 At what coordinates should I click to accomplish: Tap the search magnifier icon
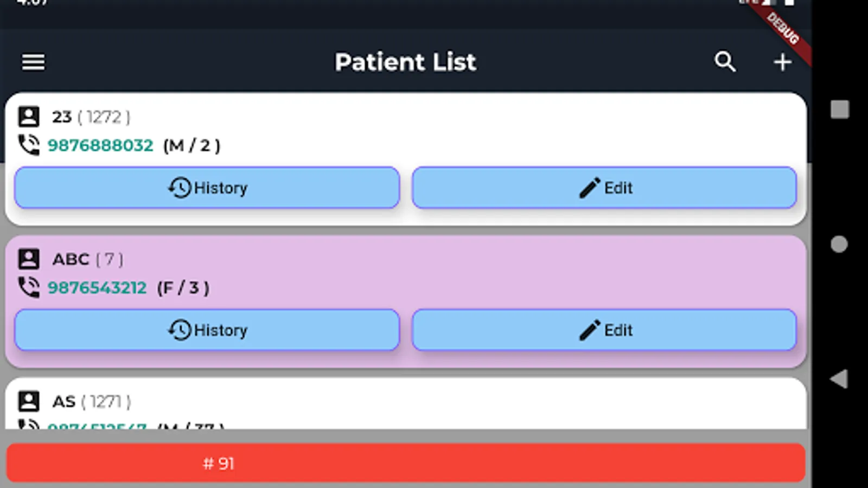tap(725, 62)
